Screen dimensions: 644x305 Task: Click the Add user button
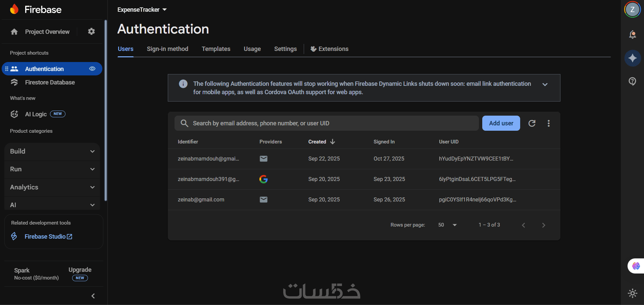501,123
